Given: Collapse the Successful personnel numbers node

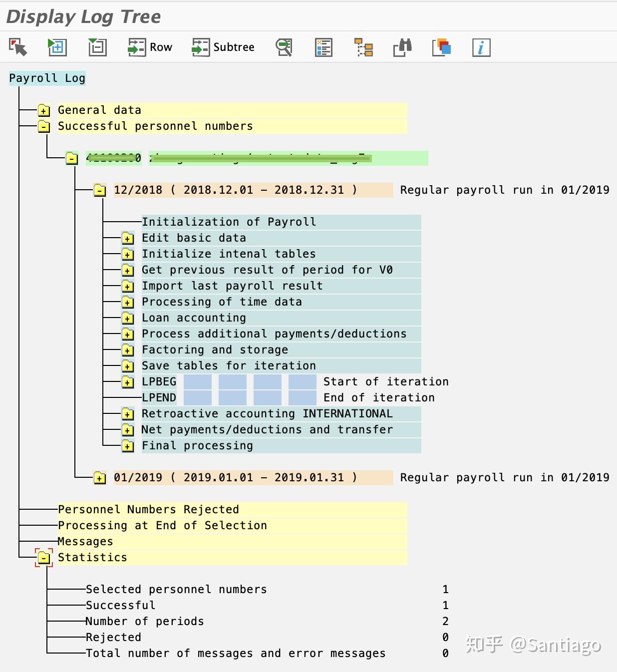Looking at the screenshot, I should coord(43,126).
